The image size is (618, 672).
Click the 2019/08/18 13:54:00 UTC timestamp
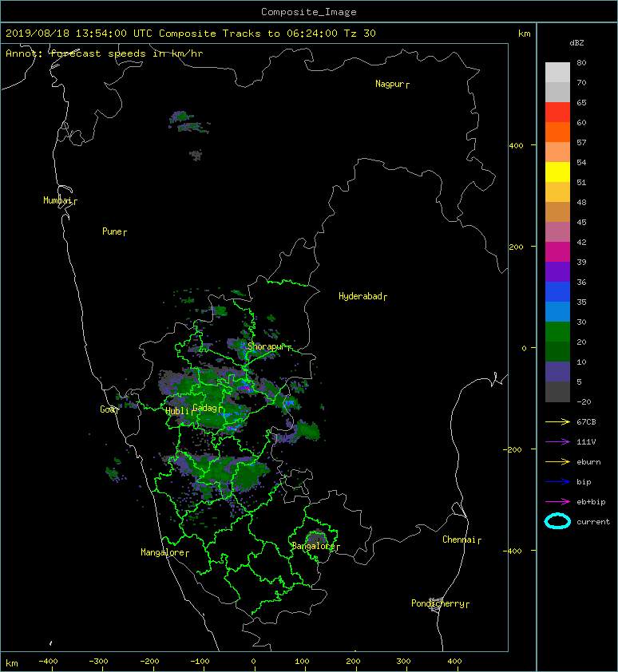pos(79,34)
